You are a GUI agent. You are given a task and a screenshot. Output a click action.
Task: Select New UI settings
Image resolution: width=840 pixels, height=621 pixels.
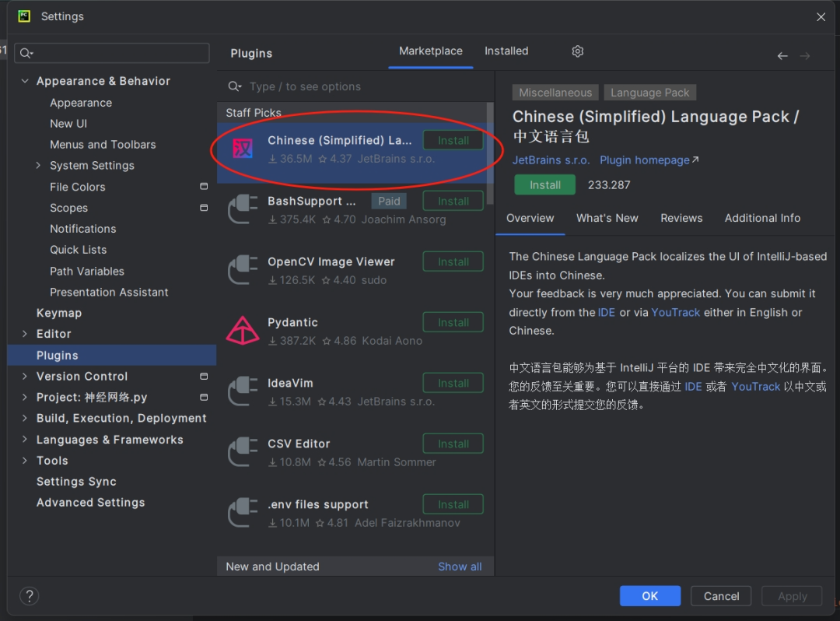tap(68, 123)
